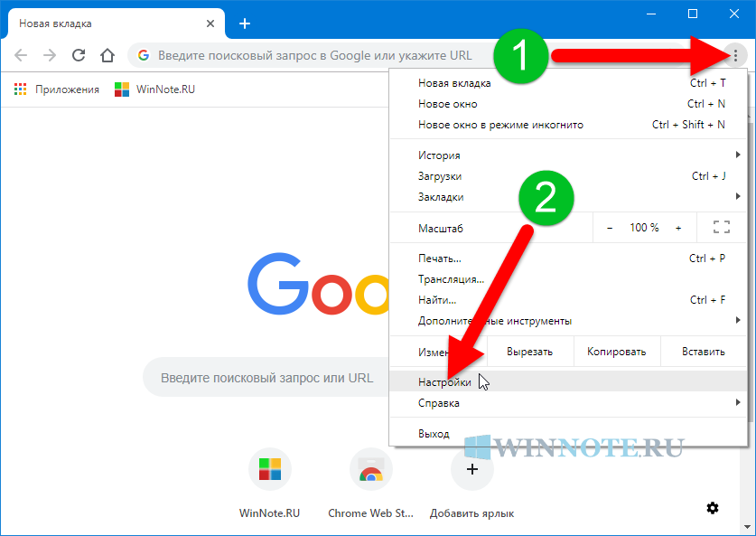Expand the Закладки submenu
The height and width of the screenshot is (536, 756).
(569, 197)
